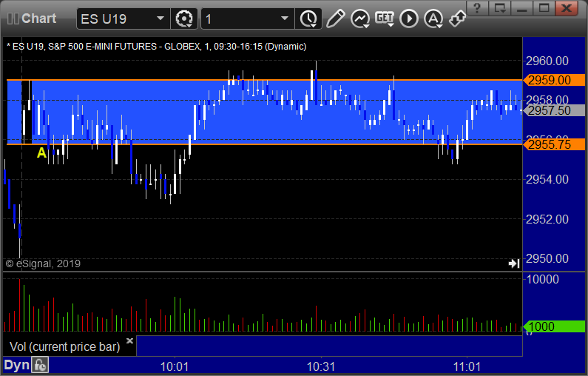Click the help question mark button
The height and width of the screenshot is (376, 588).
[477, 8]
